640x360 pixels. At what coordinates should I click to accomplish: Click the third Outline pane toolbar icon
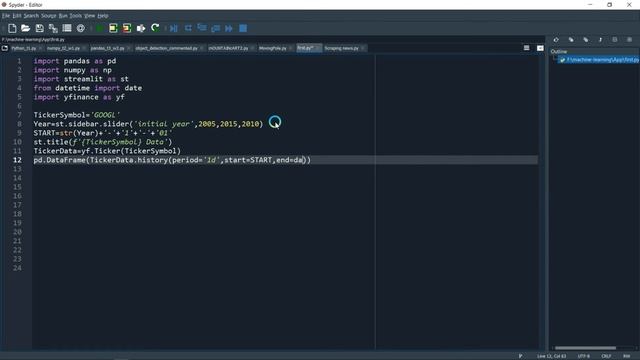586,40
